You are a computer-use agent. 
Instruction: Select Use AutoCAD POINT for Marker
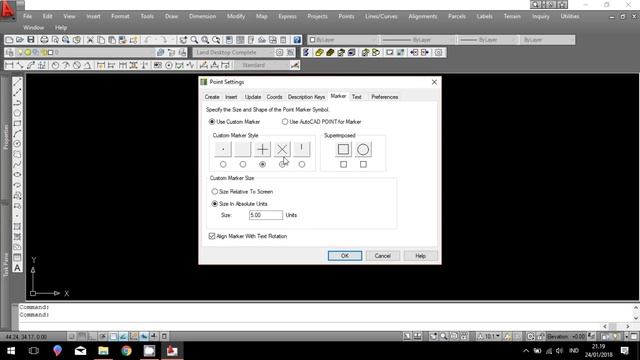pos(285,122)
